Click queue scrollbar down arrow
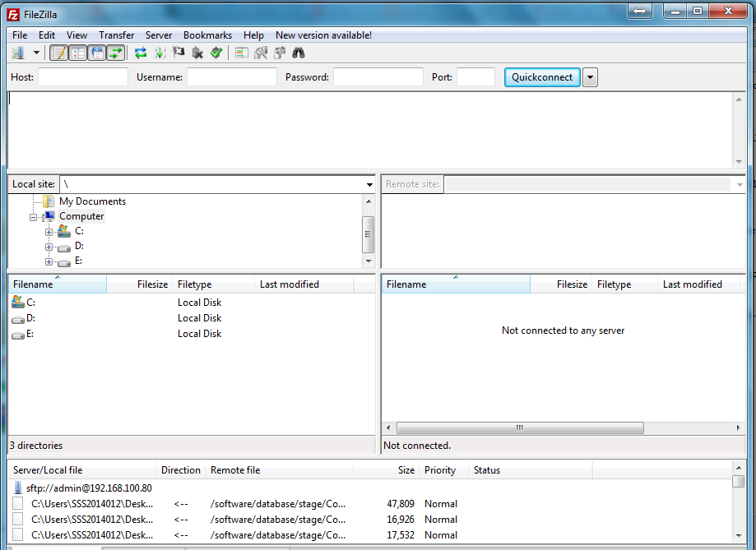Image resolution: width=756 pixels, height=550 pixels. pyautogui.click(x=739, y=535)
